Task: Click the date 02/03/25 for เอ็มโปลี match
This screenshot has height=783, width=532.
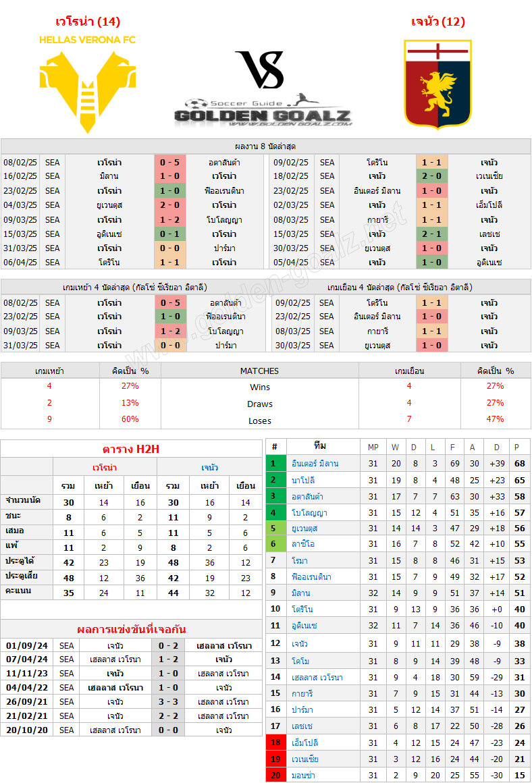Action: [x=291, y=205]
